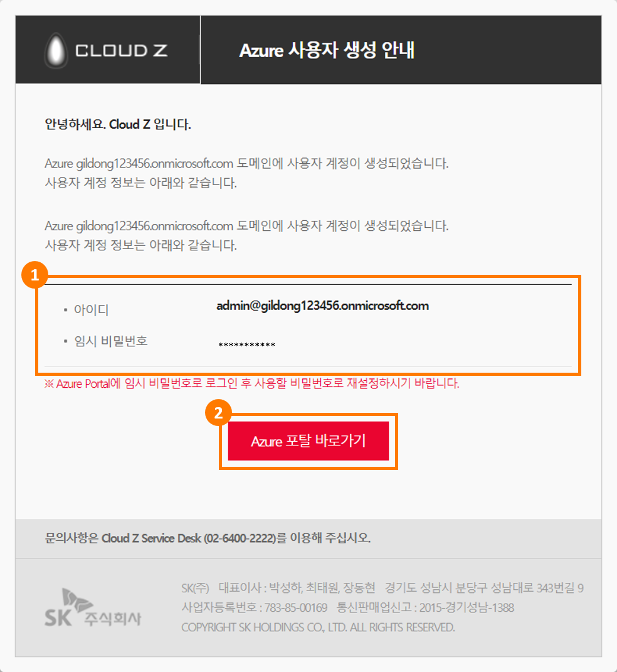Click the 안녕하세요. Cloud Z 입니다 greeting
This screenshot has height=672, width=617.
[118, 124]
